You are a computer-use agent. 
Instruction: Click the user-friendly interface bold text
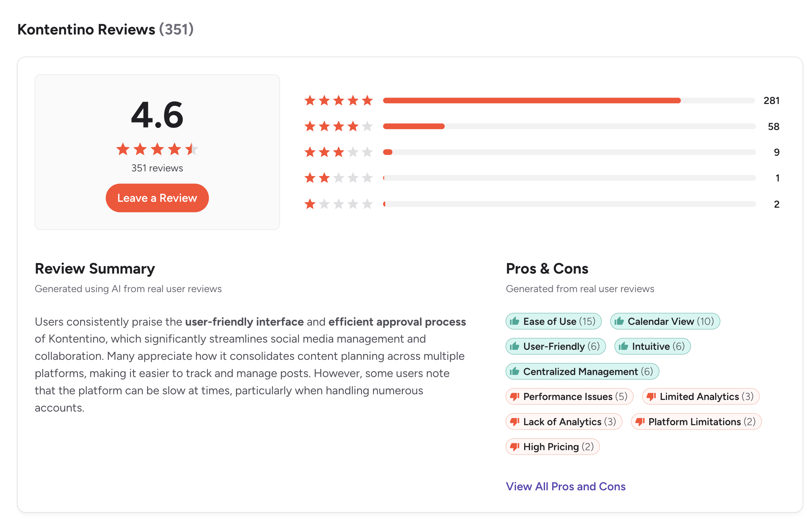(x=244, y=321)
